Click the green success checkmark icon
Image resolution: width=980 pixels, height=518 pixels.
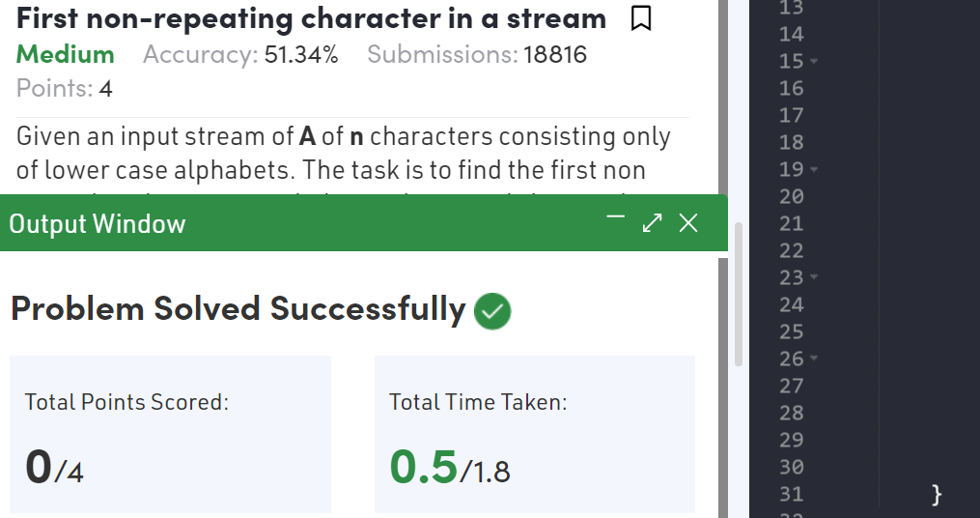click(492, 311)
